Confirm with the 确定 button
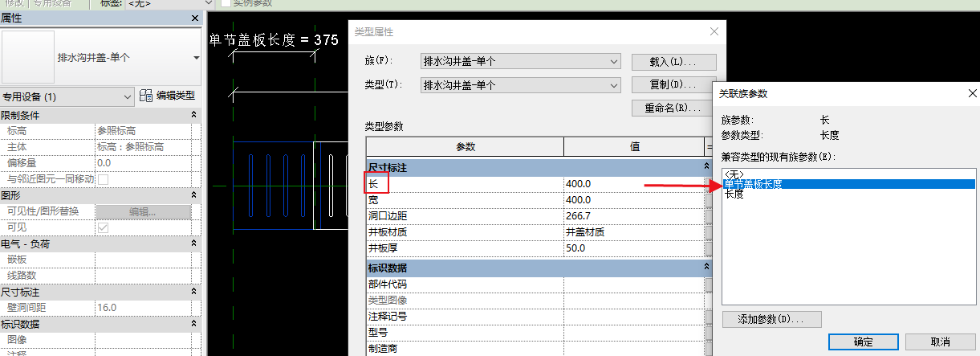980x356 pixels. [864, 342]
